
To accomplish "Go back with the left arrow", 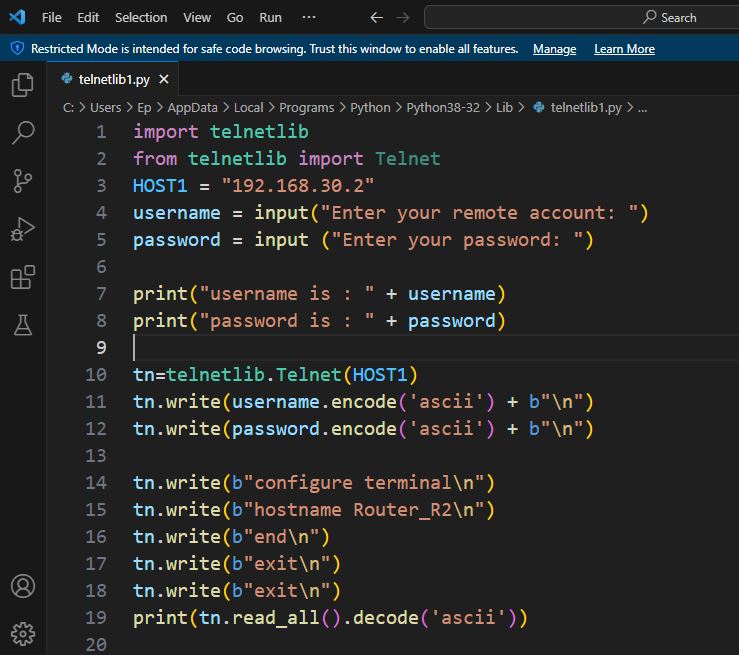I will pos(376,17).
